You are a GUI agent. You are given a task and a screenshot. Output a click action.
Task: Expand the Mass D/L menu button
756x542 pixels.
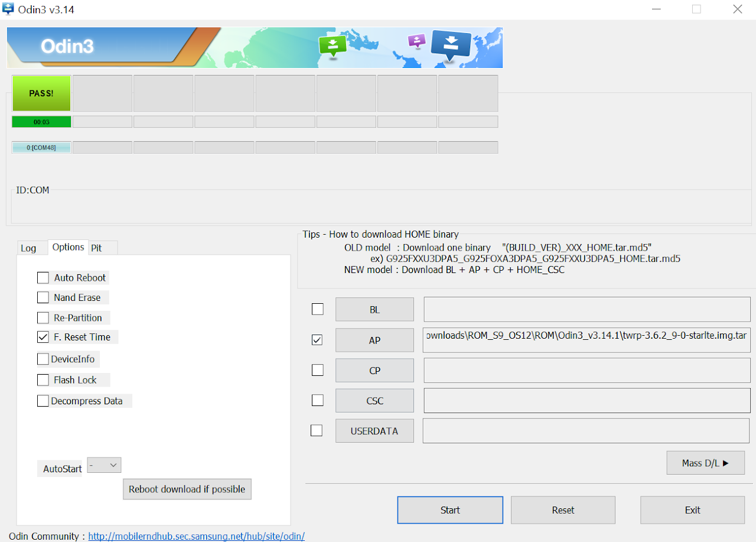(x=705, y=463)
